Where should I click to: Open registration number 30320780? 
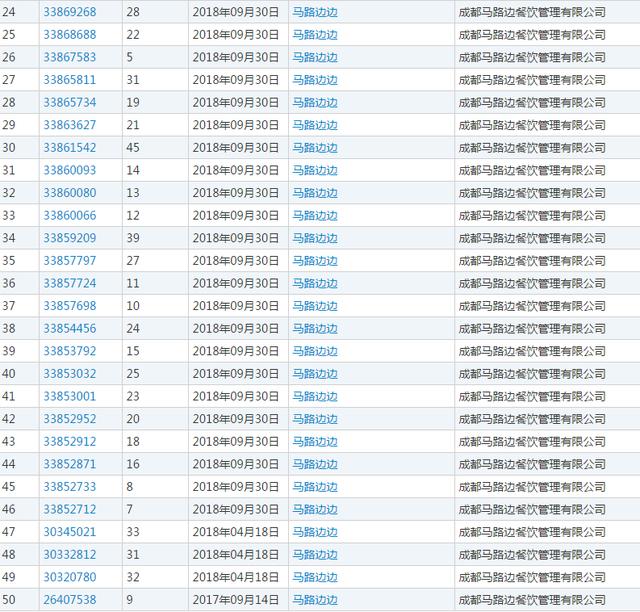point(70,577)
